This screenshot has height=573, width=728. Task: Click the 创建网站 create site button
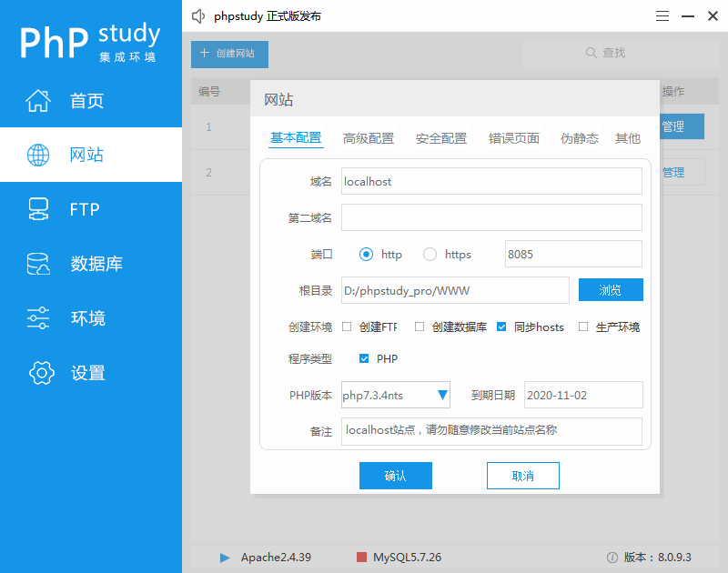[229, 55]
